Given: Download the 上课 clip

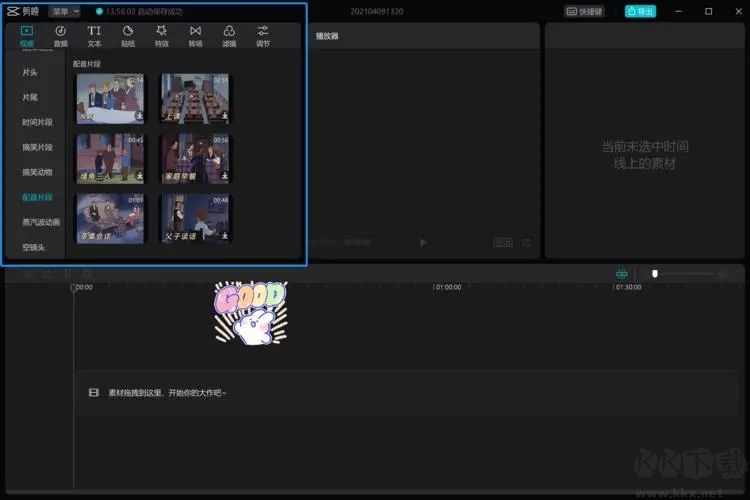Looking at the screenshot, I should 224,116.
